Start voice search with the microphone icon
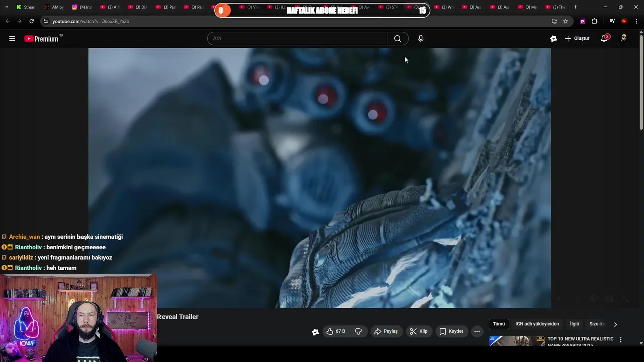This screenshot has width=644, height=362. pos(421,39)
